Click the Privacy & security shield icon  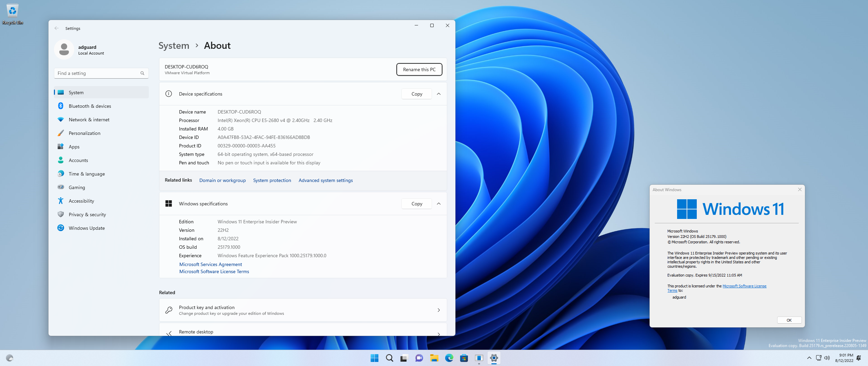pos(61,215)
